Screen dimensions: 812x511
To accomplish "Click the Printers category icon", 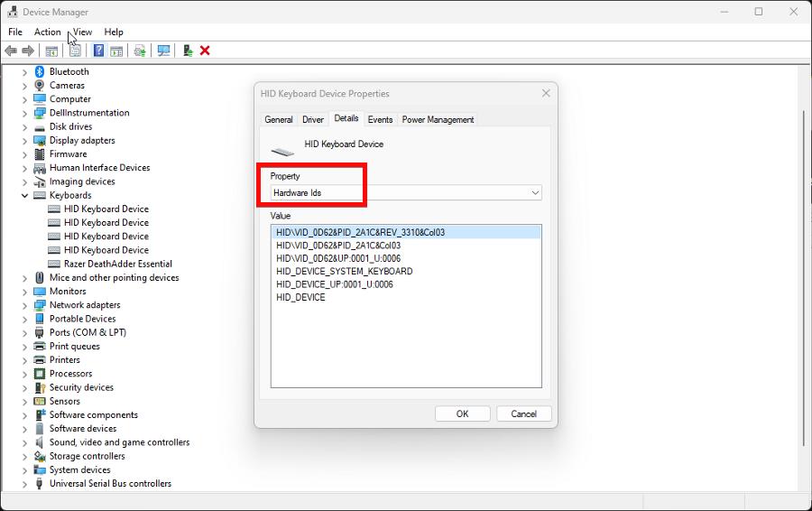I will [x=40, y=360].
